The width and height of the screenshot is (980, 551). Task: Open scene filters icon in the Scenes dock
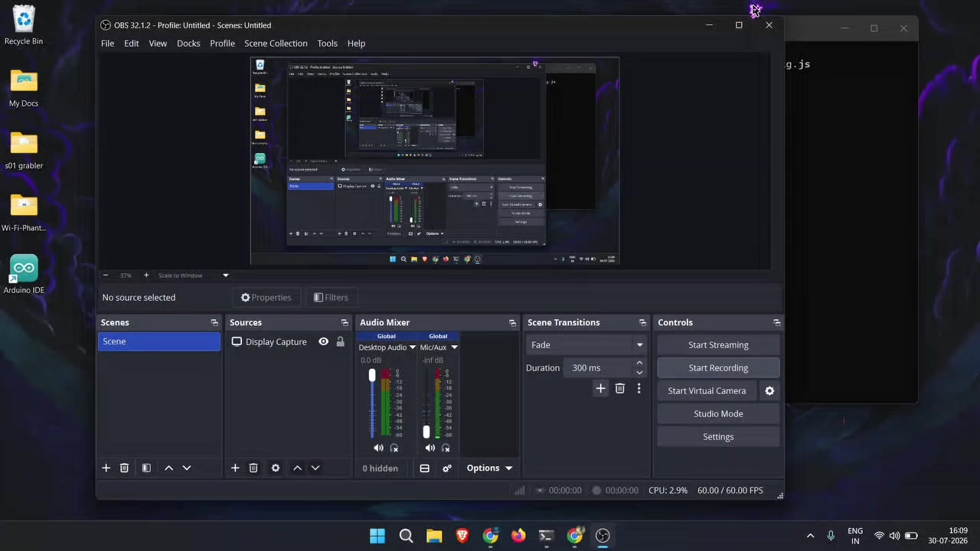tap(146, 468)
